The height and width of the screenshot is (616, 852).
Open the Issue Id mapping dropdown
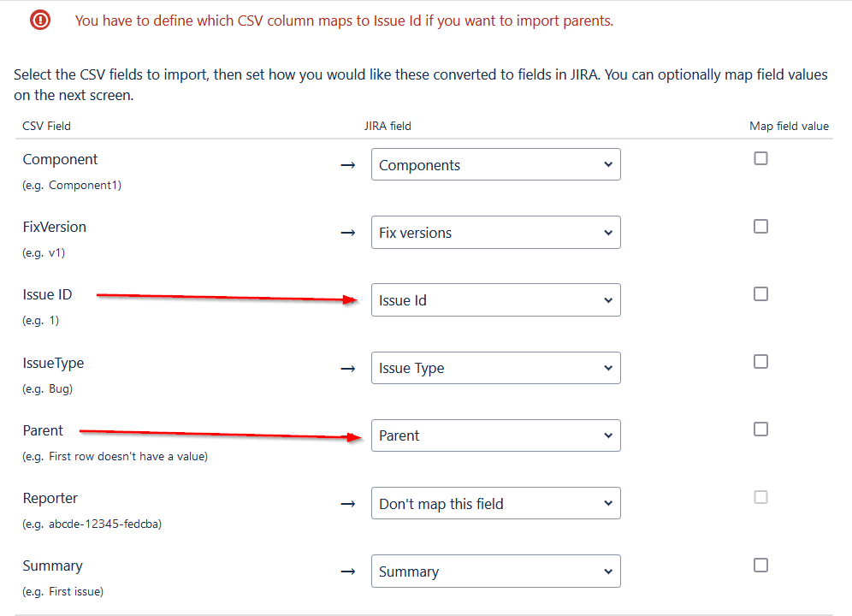(495, 299)
